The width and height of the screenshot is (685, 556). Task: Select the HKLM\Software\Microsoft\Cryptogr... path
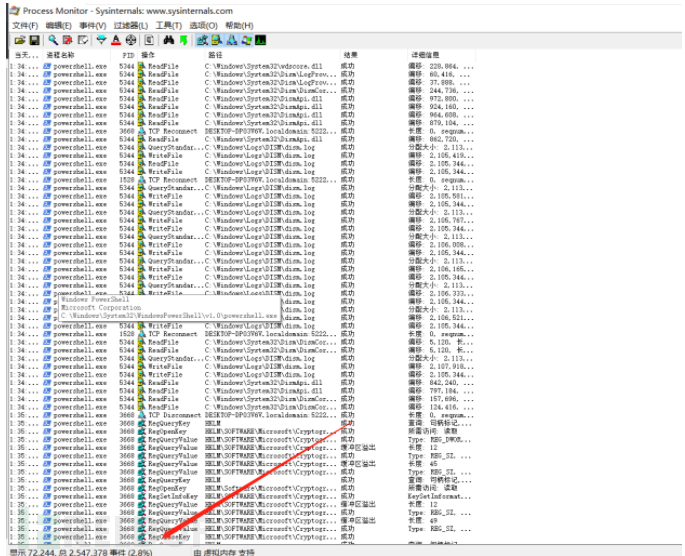tap(270, 488)
